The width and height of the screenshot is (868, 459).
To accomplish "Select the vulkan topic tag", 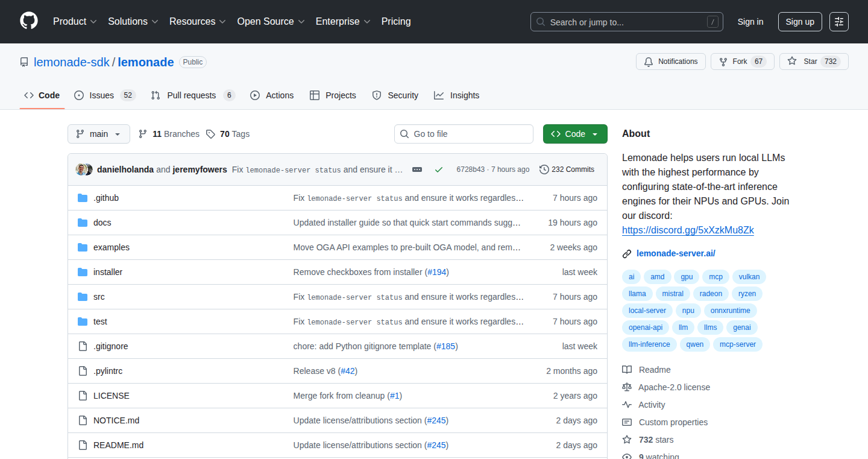I will coord(749,277).
